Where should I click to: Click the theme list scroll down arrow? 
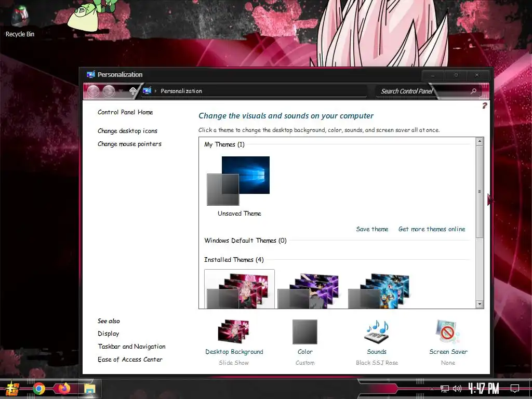[x=480, y=304]
